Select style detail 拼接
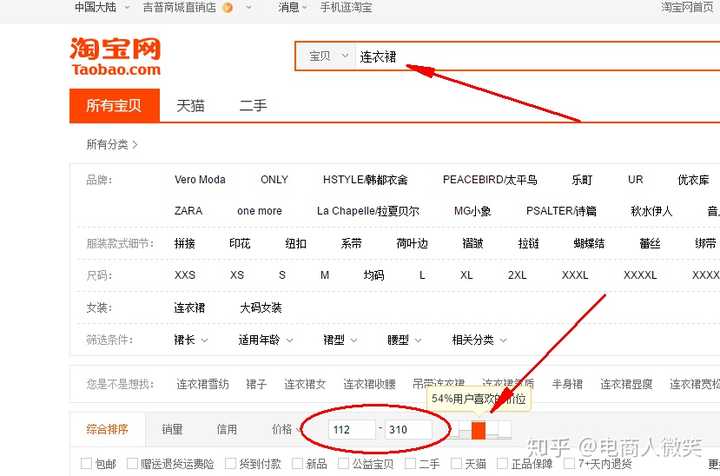This screenshot has height=476, width=720. pos(185,243)
